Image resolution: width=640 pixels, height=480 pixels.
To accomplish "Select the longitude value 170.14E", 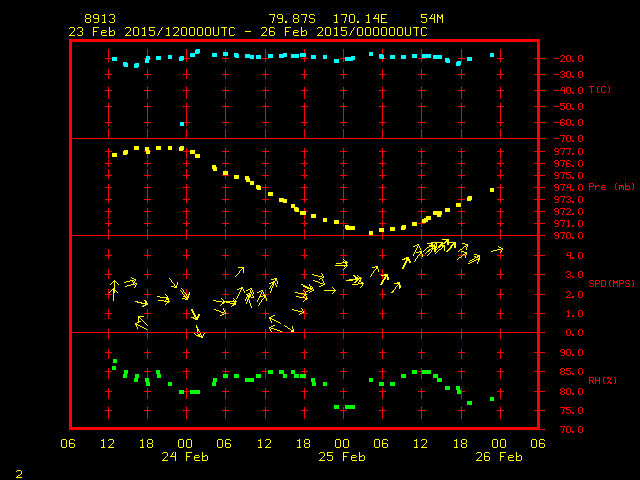I will 360,19.
